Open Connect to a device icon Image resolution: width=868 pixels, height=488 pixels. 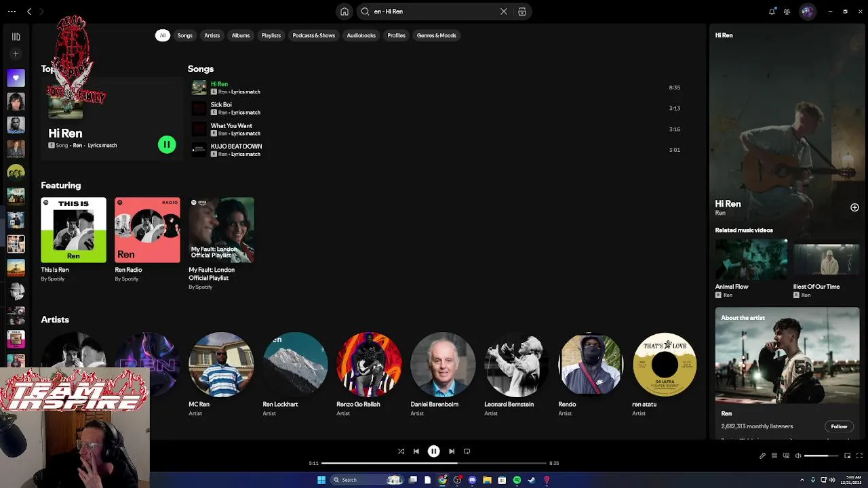point(785,456)
